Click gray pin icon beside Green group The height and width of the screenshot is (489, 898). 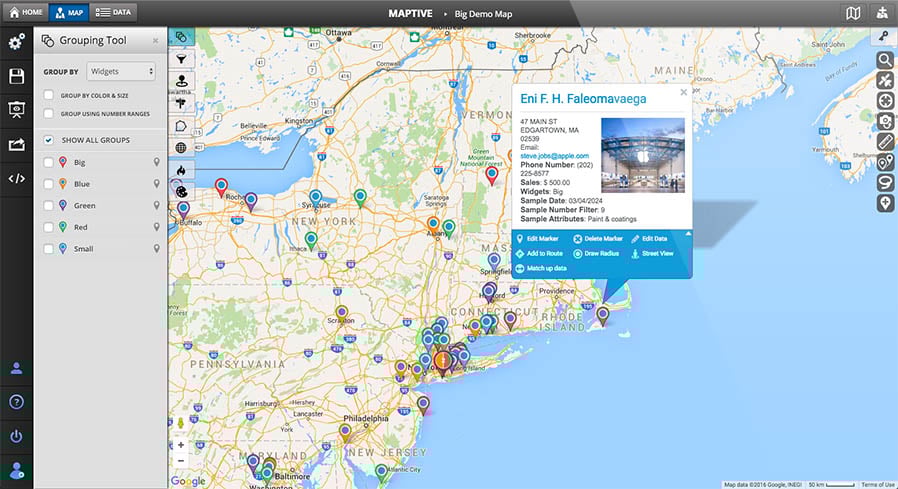(156, 206)
